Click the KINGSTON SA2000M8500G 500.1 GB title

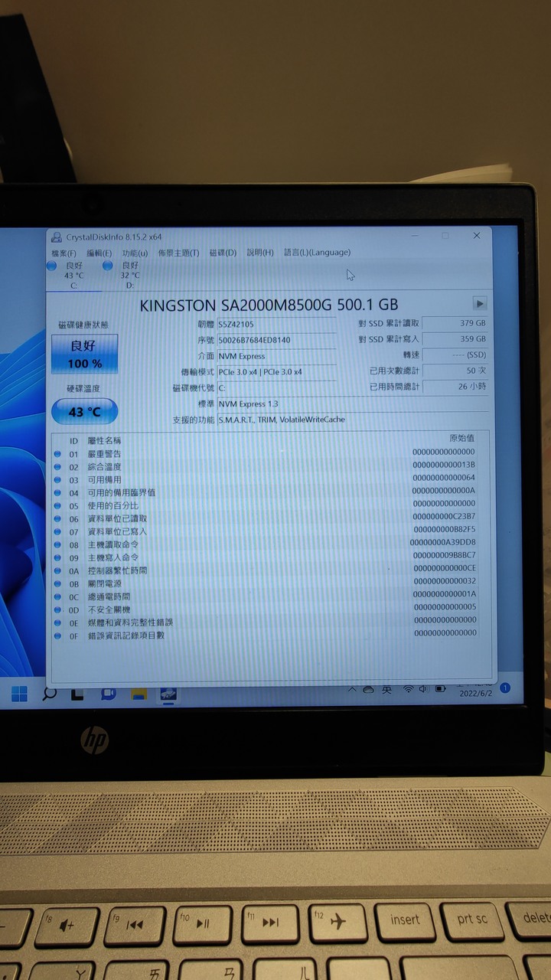click(x=269, y=305)
